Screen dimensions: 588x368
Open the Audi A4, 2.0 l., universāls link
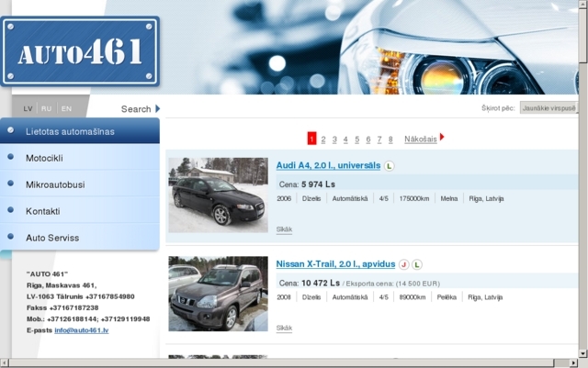(x=328, y=165)
